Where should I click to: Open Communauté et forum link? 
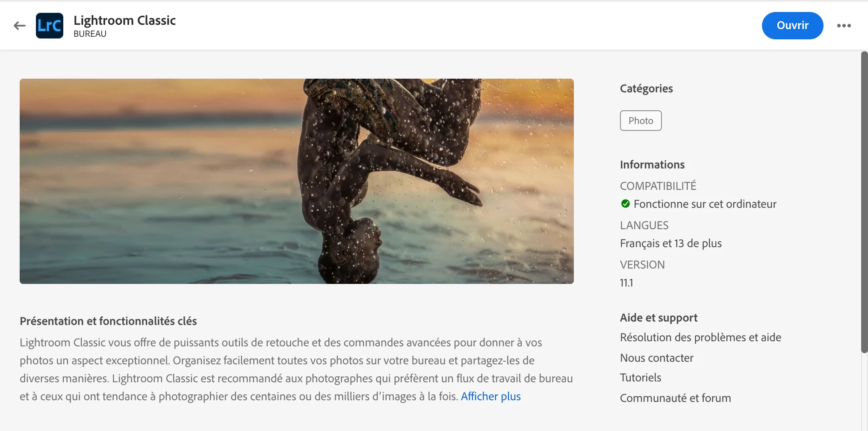coord(675,398)
